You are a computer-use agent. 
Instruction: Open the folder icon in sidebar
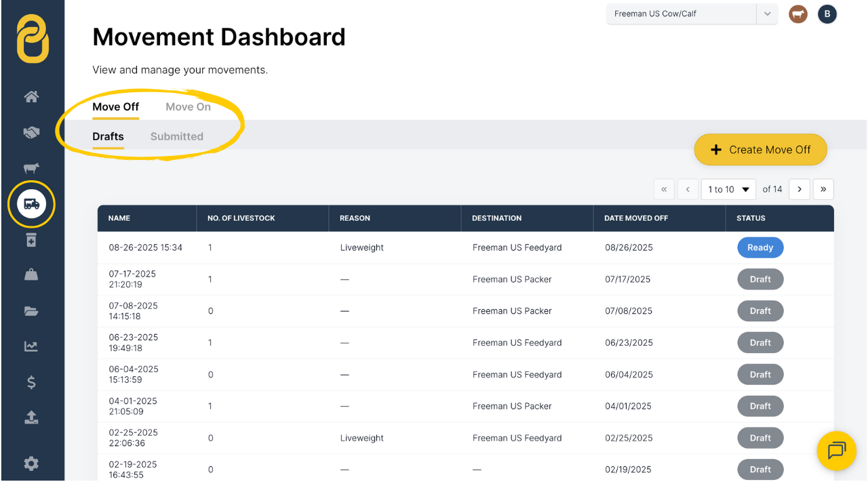point(31,311)
